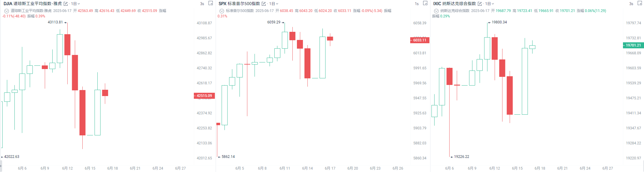
Task: Collapse the 道琼斯工业平均指数 legend info row
Action: coord(6,11)
